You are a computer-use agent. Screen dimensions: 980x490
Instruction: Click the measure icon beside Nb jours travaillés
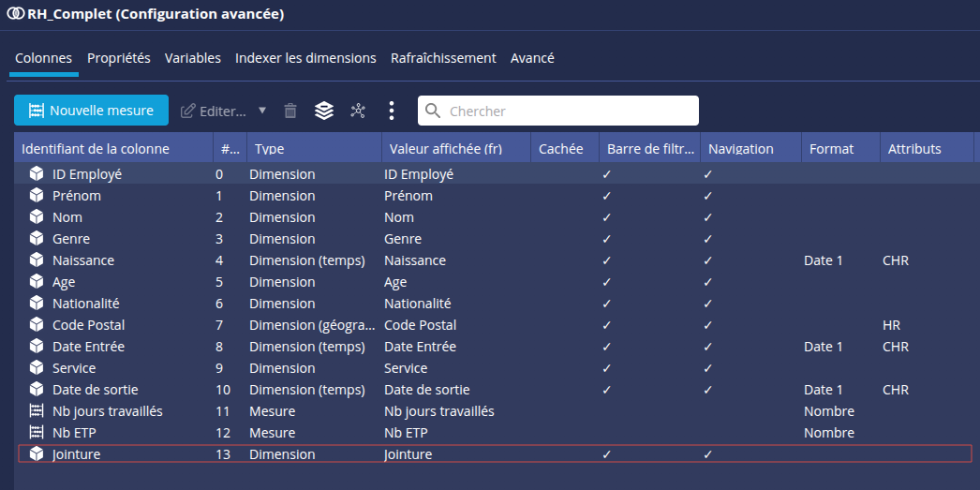[x=37, y=411]
